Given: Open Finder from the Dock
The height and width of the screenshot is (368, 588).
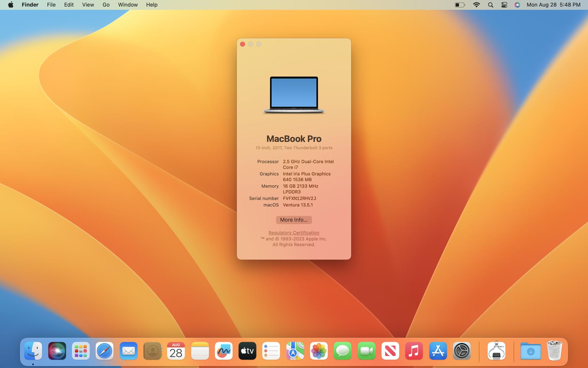Looking at the screenshot, I should coord(33,351).
